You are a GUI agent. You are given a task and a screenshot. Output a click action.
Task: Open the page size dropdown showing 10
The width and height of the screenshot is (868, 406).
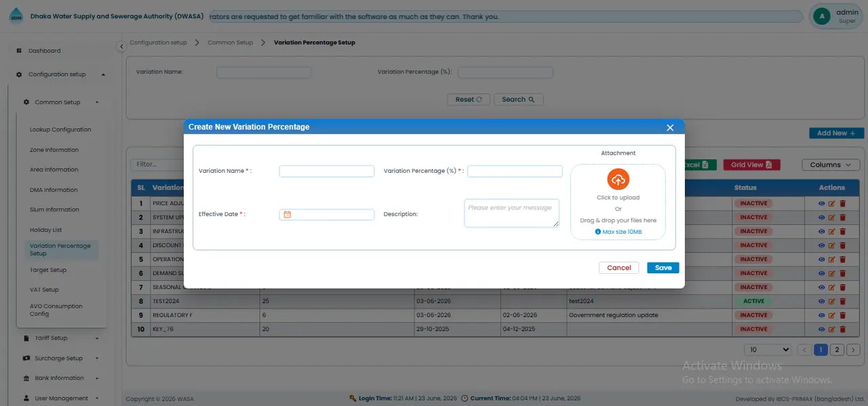pos(768,350)
